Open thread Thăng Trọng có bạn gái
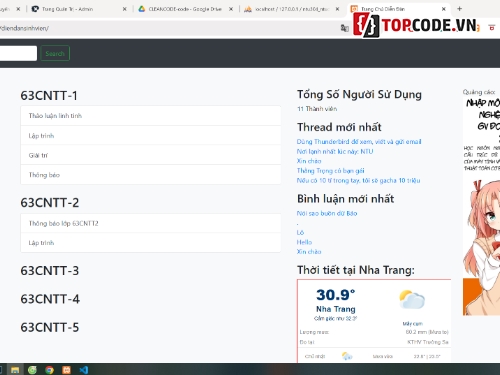500x375 pixels. tap(330, 171)
